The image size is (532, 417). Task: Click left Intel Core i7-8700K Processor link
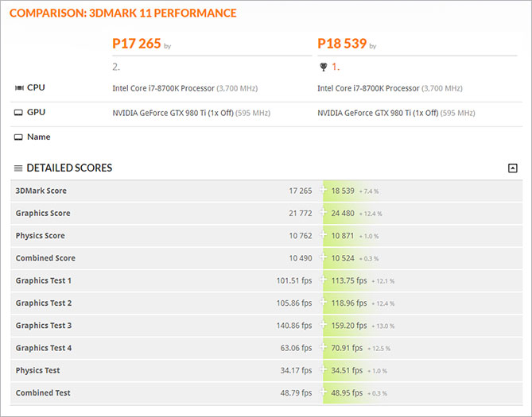pos(164,88)
